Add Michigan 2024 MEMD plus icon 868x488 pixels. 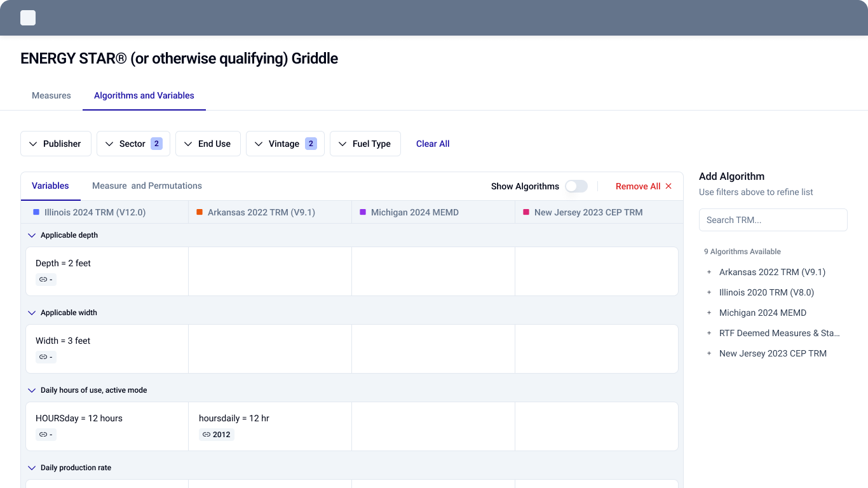pos(709,313)
